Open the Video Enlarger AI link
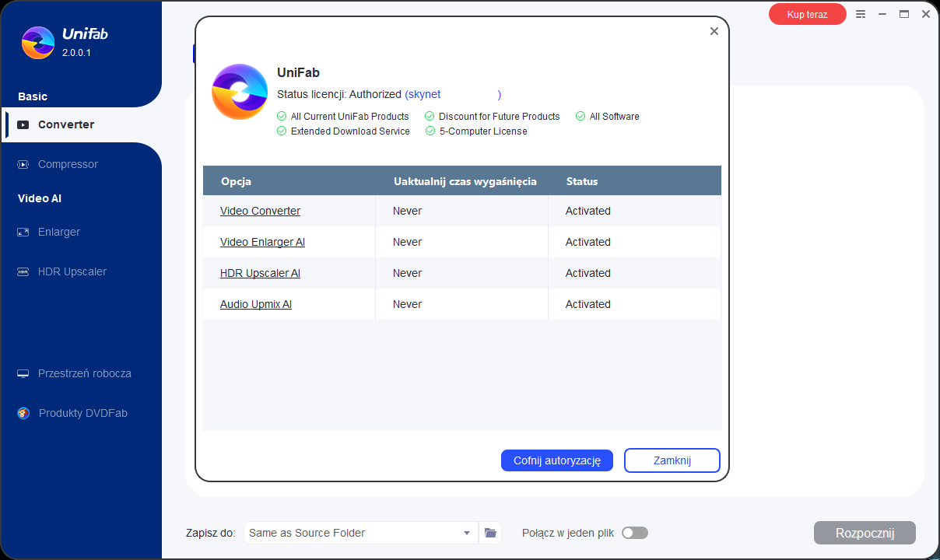The height and width of the screenshot is (560, 940). click(x=262, y=242)
